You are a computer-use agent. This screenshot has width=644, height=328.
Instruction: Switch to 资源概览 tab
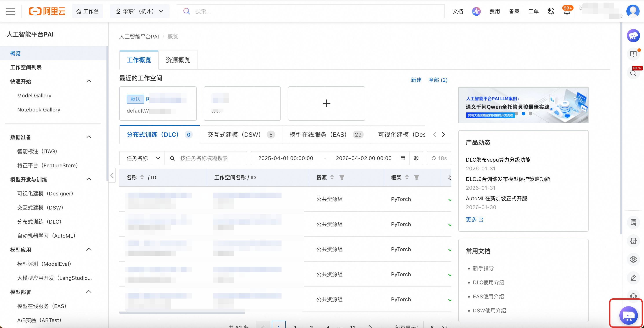[x=178, y=60]
